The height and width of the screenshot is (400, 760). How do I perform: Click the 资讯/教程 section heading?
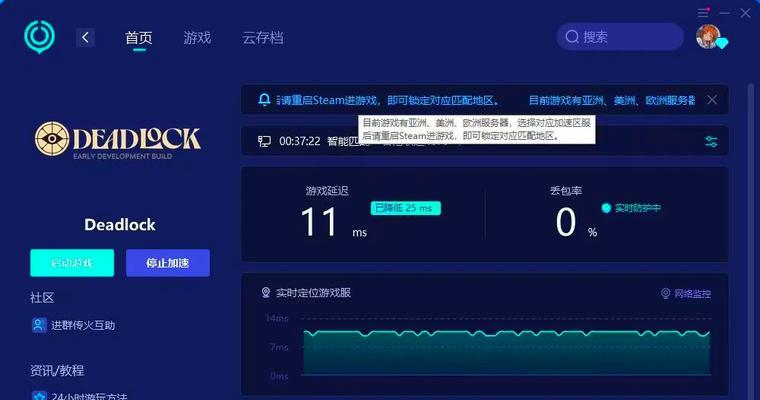click(x=57, y=370)
